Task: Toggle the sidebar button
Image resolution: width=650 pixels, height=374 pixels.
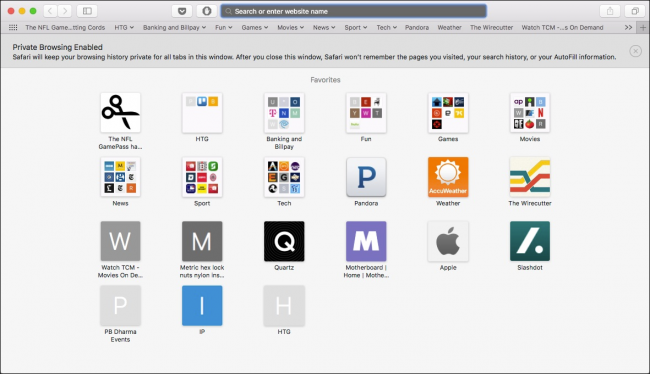Action: pos(87,11)
